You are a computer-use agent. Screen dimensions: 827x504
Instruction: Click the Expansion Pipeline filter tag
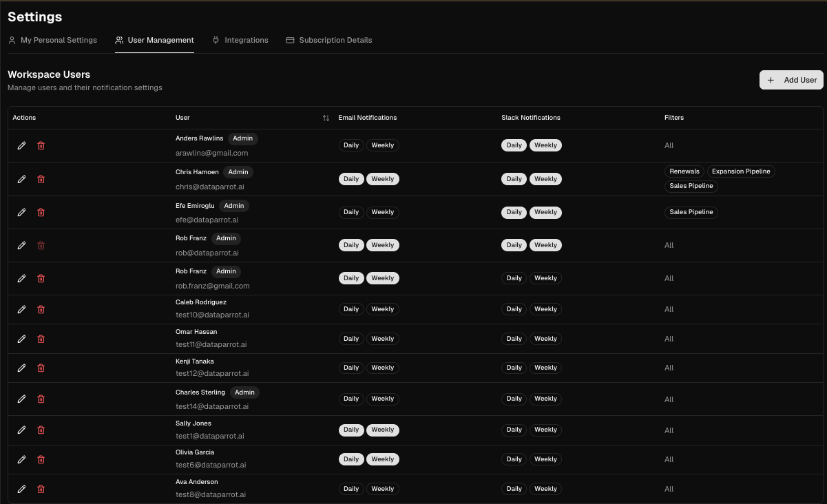(741, 171)
